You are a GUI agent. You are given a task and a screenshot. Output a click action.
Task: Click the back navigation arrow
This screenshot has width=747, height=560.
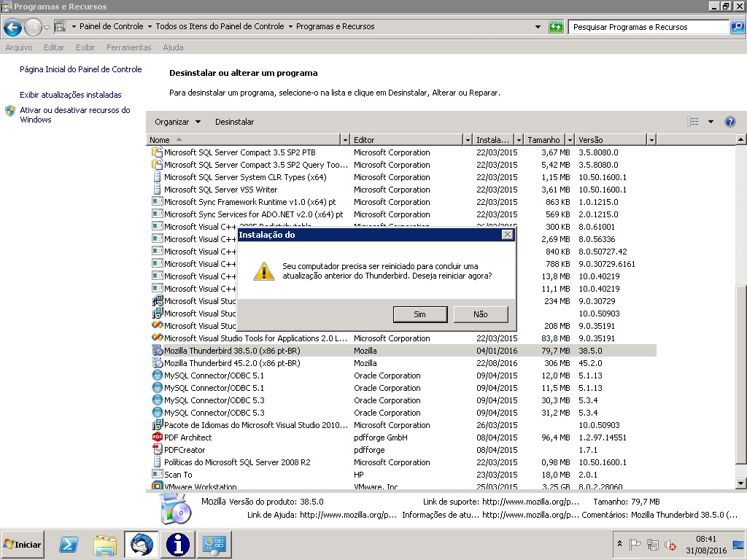tap(12, 28)
